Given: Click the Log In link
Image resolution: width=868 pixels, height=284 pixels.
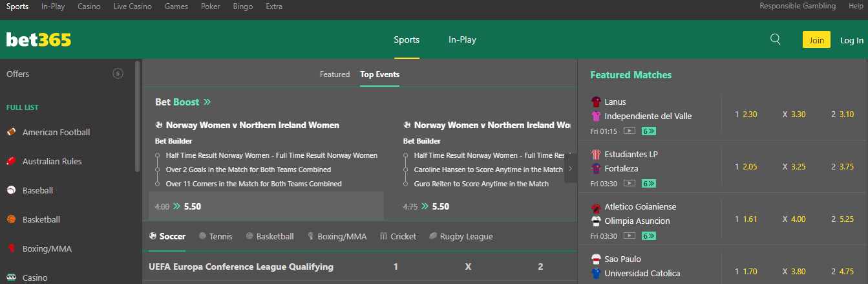Looking at the screenshot, I should pyautogui.click(x=851, y=40).
